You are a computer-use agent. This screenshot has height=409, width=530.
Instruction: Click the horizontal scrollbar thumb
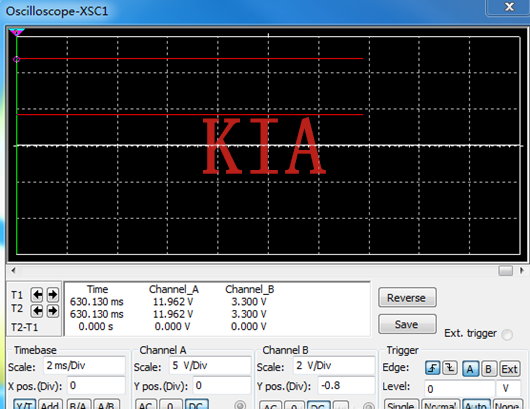505,270
